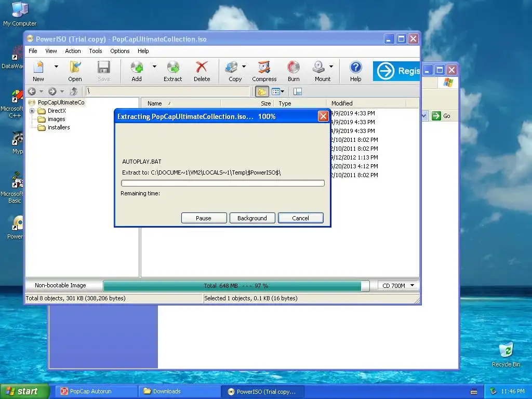Toggle the properties pane icon

coord(298,91)
